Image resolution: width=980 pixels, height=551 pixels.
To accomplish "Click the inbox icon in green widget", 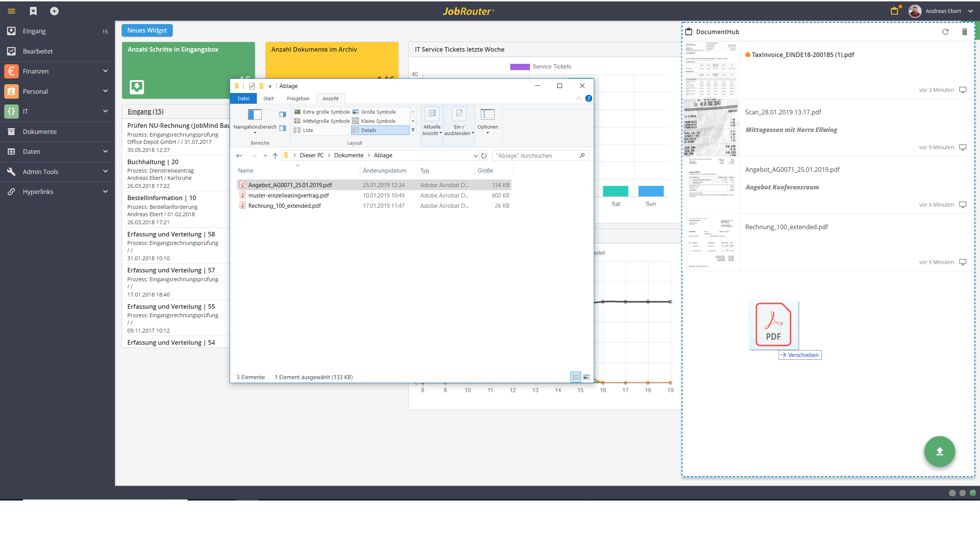I will [137, 87].
